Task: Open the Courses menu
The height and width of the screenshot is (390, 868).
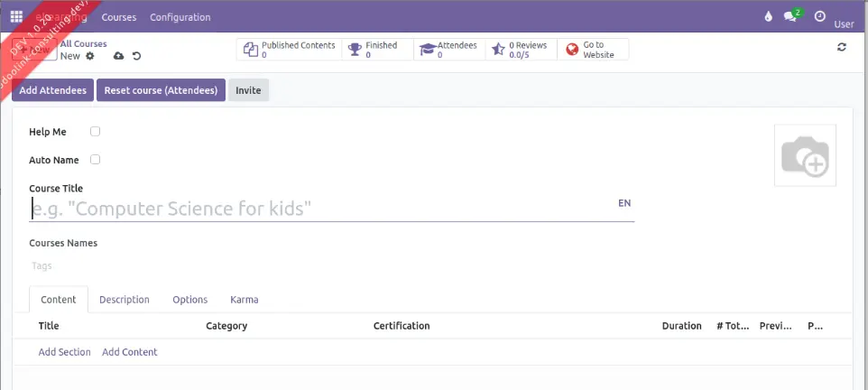Action: (119, 17)
